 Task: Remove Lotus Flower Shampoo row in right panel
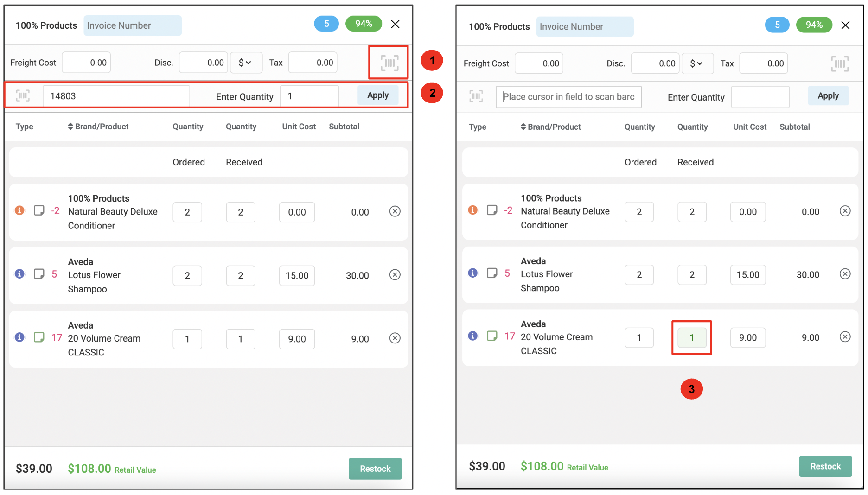pos(845,274)
